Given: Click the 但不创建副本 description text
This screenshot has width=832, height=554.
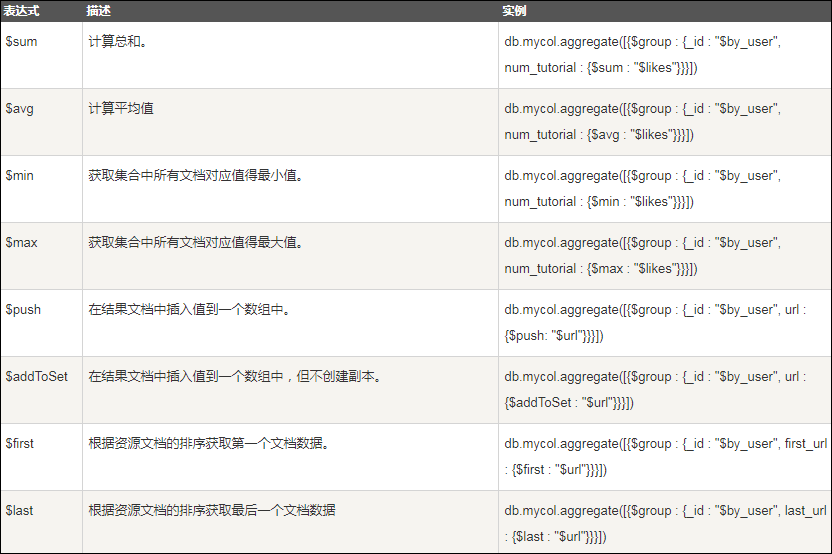Looking at the screenshot, I should click(x=338, y=376).
